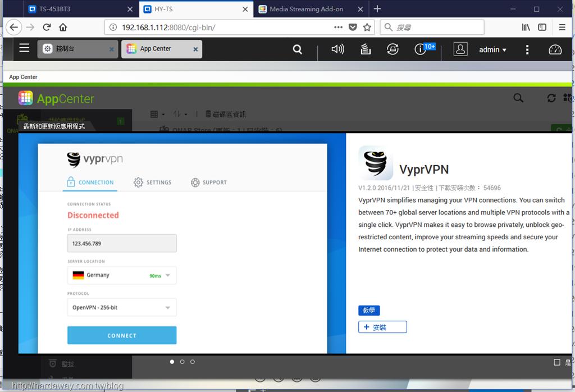Open Firefox library icon
575x392 pixels.
point(526,27)
